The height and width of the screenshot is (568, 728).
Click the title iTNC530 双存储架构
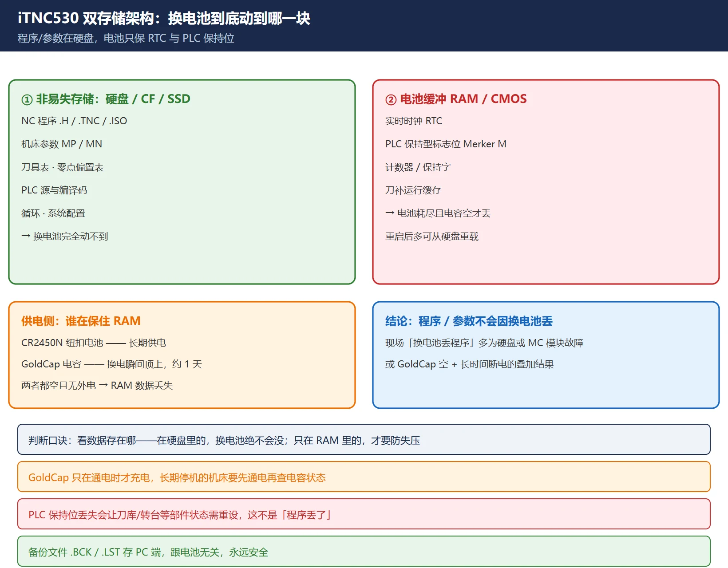pyautogui.click(x=86, y=18)
